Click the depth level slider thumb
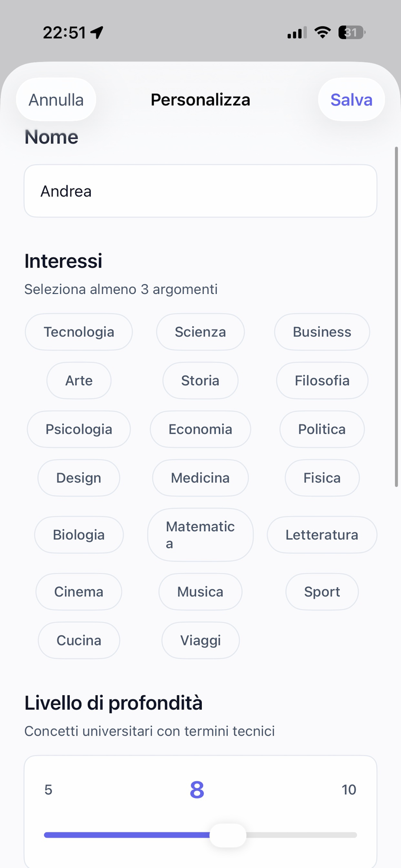 click(228, 835)
